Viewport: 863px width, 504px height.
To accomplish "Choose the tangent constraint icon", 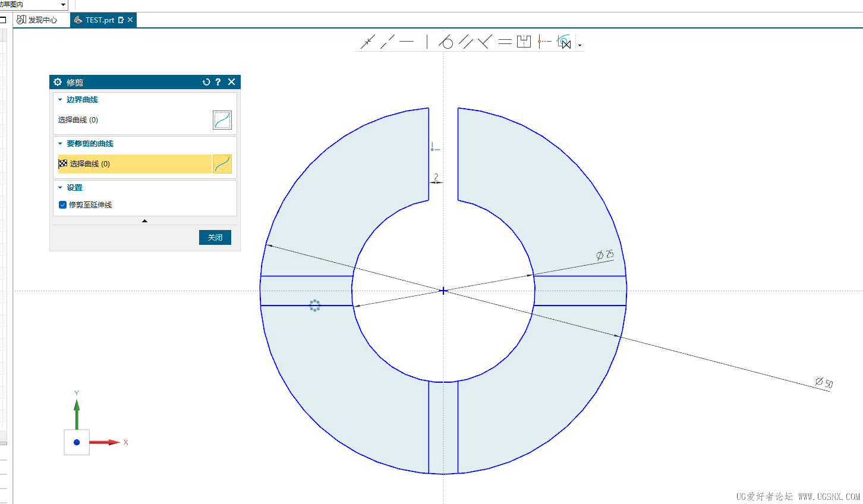I will [446, 42].
